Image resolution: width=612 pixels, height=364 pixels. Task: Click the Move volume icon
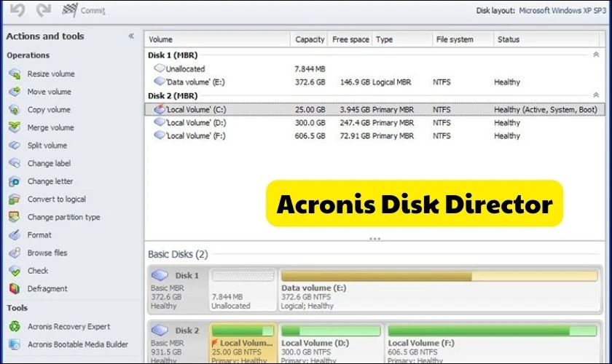[x=15, y=92]
